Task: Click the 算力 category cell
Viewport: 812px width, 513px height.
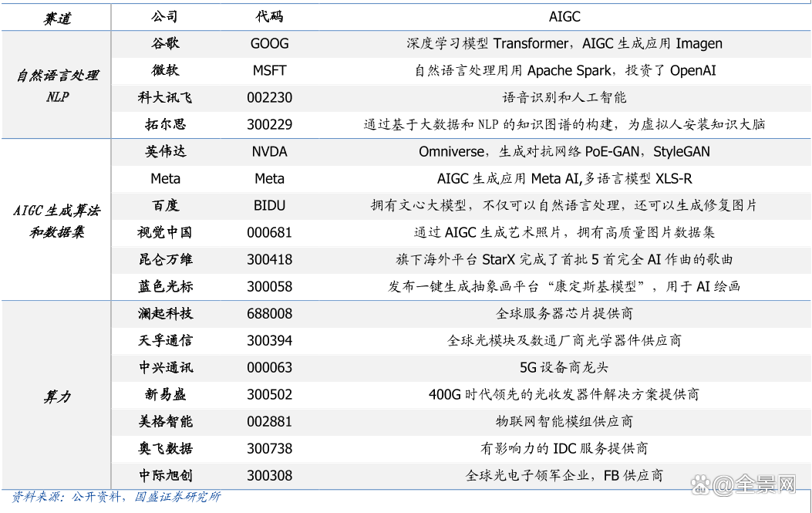Action: tap(57, 397)
